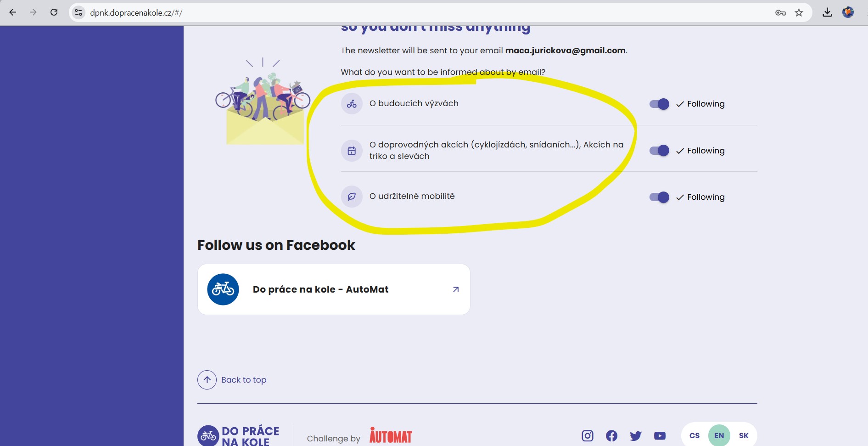This screenshot has width=868, height=446.
Task: Switch language to SK
Action: pyautogui.click(x=744, y=435)
